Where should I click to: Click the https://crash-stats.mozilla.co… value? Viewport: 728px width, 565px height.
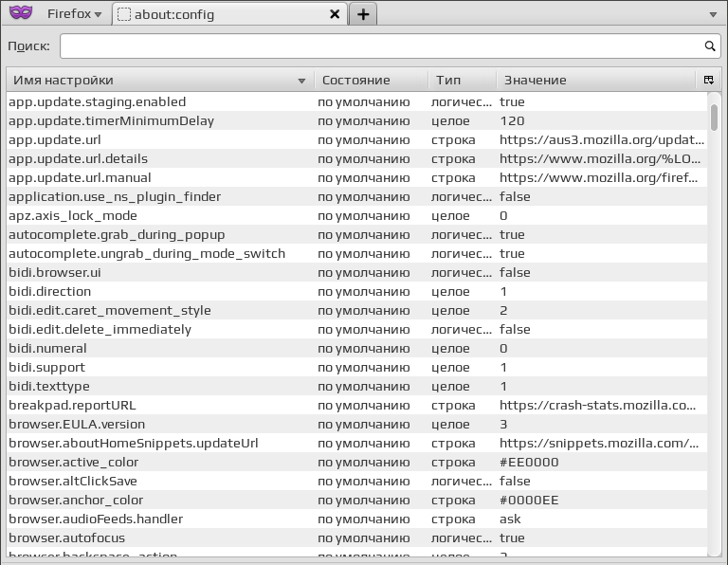click(x=597, y=406)
